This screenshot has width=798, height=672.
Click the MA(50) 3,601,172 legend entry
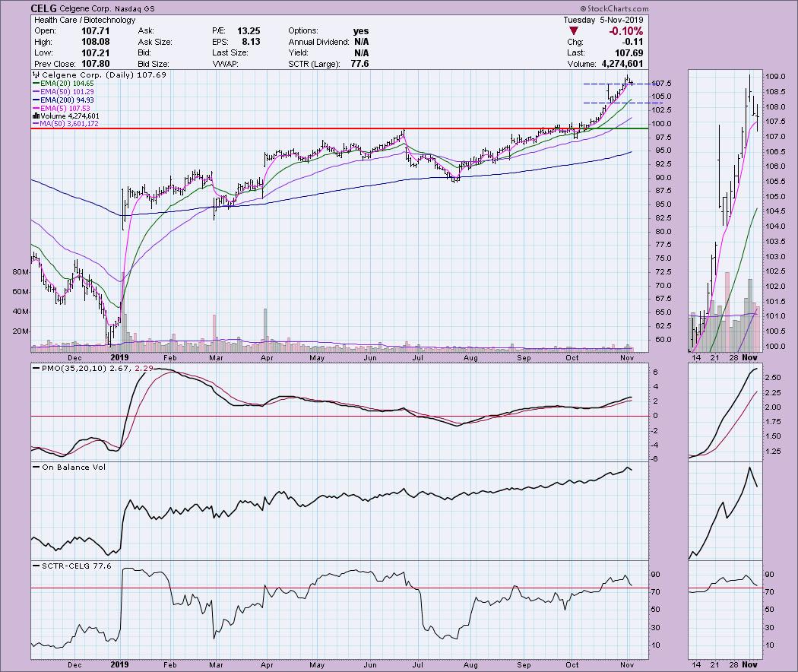click(x=65, y=124)
